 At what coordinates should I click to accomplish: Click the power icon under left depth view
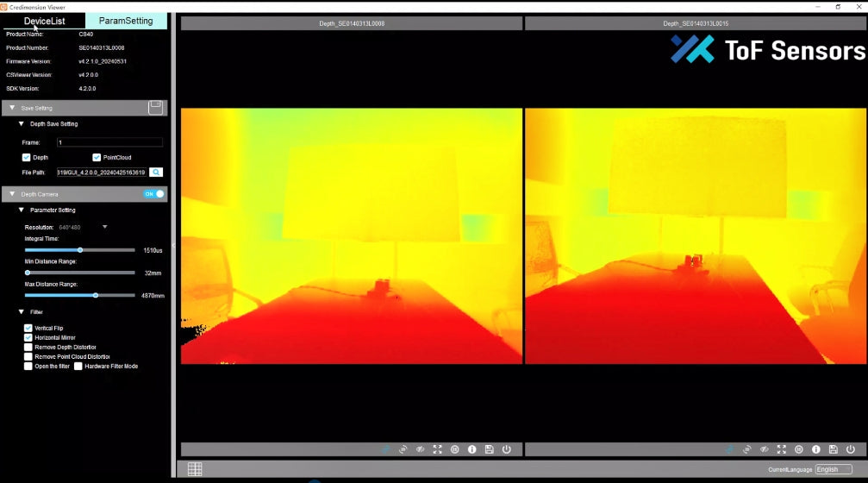(506, 449)
